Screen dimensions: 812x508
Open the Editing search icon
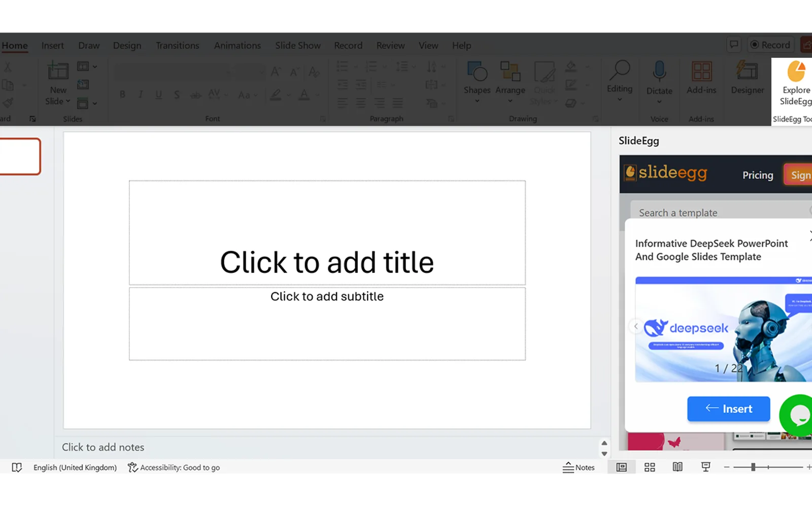pyautogui.click(x=620, y=70)
